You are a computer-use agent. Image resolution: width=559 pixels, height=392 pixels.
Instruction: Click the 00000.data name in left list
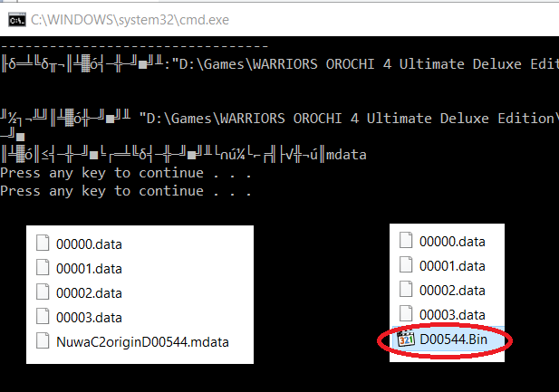[x=89, y=244]
